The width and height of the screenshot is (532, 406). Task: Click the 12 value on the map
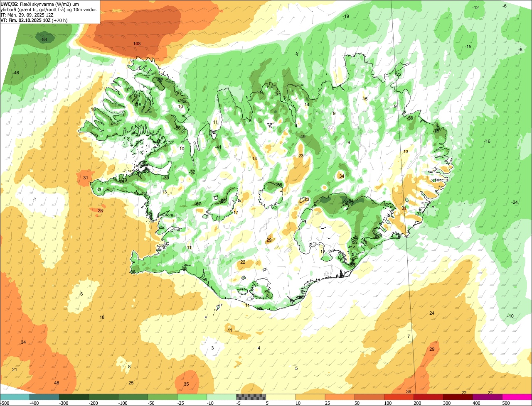tap(323, 251)
